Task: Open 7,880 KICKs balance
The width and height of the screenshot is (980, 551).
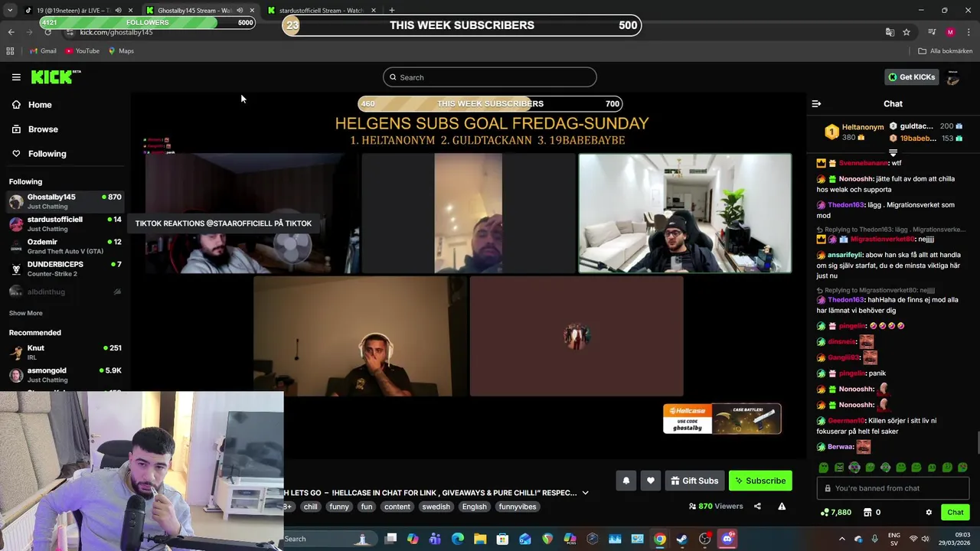Action: click(835, 512)
